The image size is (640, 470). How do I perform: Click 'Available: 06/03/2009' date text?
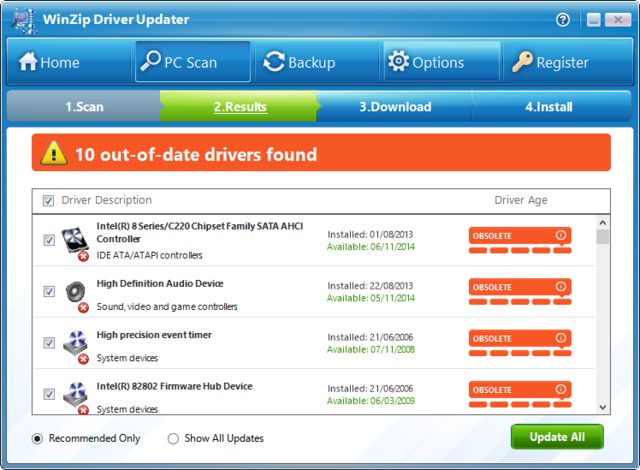click(x=371, y=401)
